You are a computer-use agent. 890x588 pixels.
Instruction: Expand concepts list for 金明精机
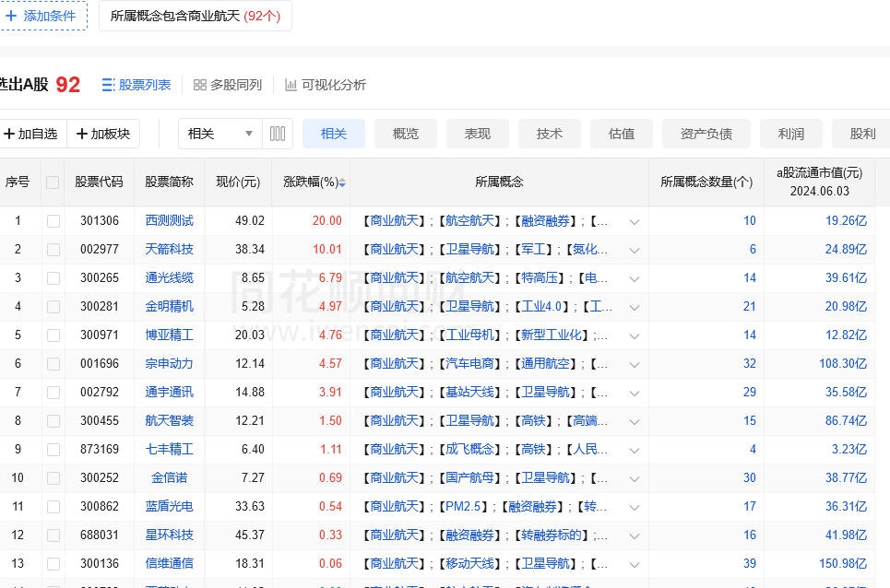point(635,307)
